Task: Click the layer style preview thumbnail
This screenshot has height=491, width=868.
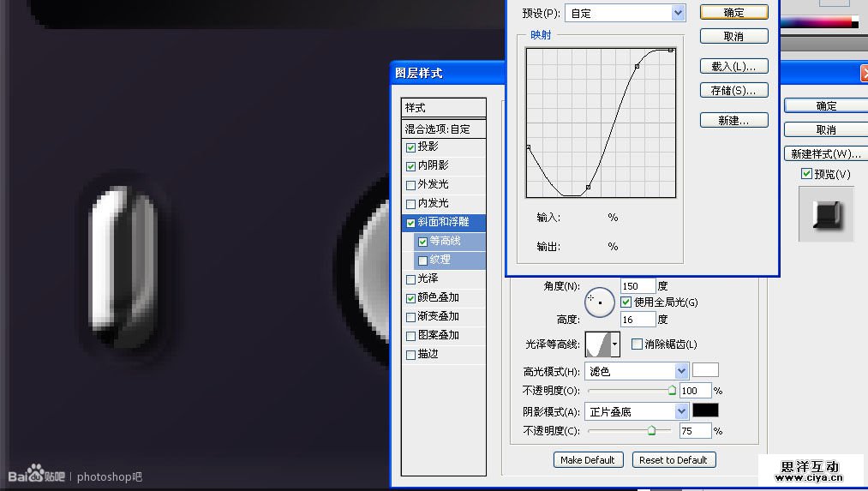Action: [x=826, y=214]
